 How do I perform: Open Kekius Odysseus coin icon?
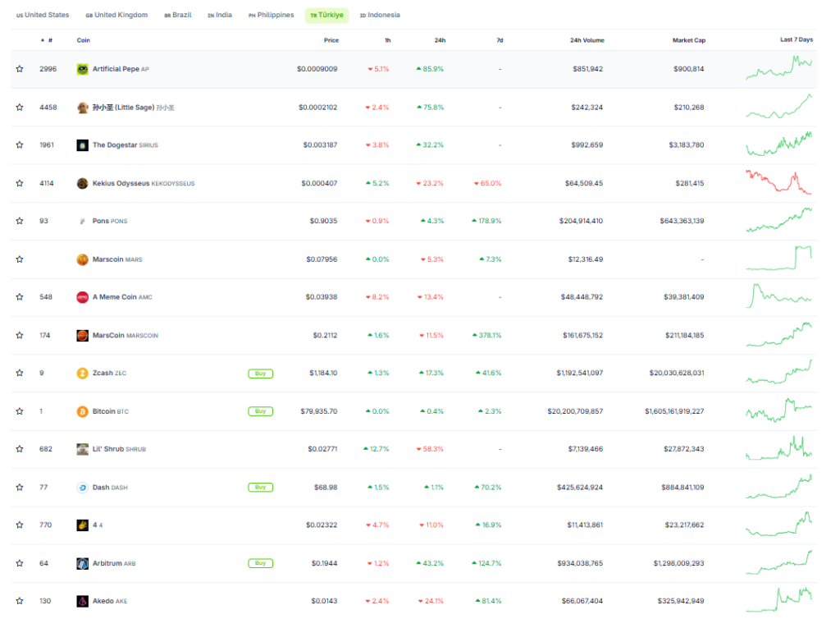coord(83,183)
